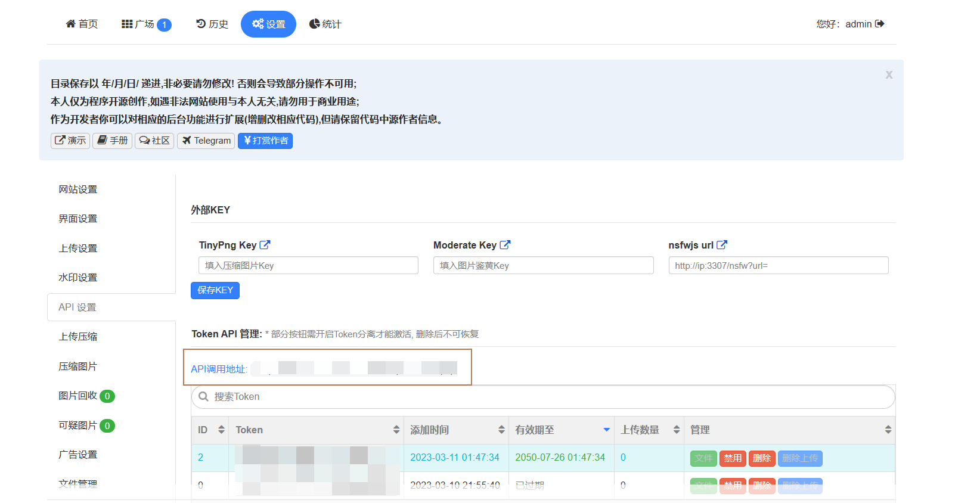Click the search magnifier icon
Viewport: 980px width, 503px height.
pyautogui.click(x=203, y=397)
